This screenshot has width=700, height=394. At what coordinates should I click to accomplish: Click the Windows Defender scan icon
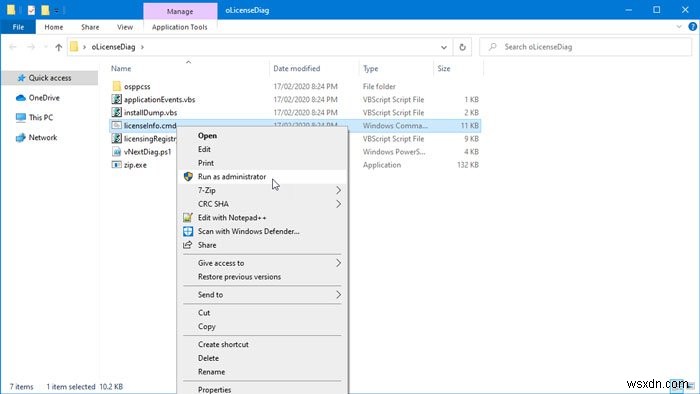[188, 231]
